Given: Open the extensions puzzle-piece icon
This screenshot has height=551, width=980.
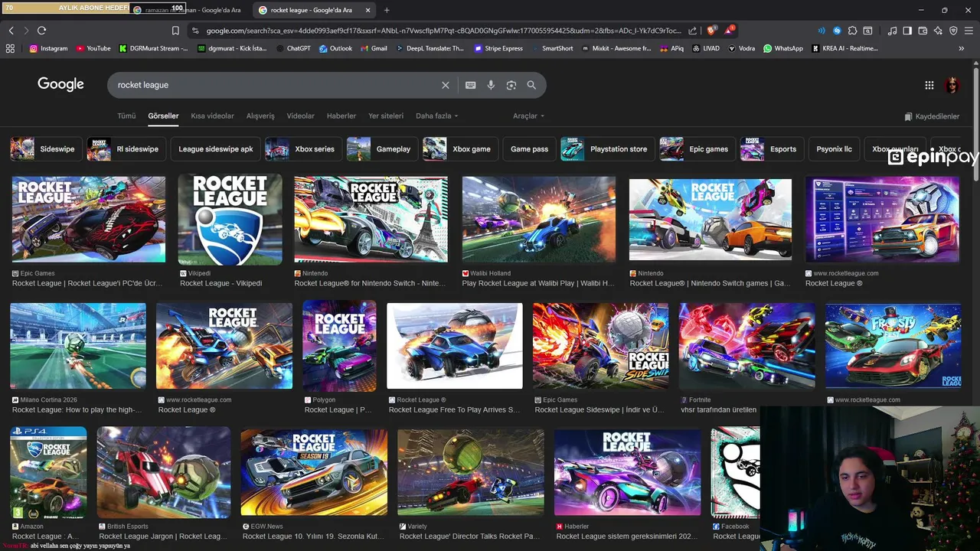Looking at the screenshot, I should (852, 31).
